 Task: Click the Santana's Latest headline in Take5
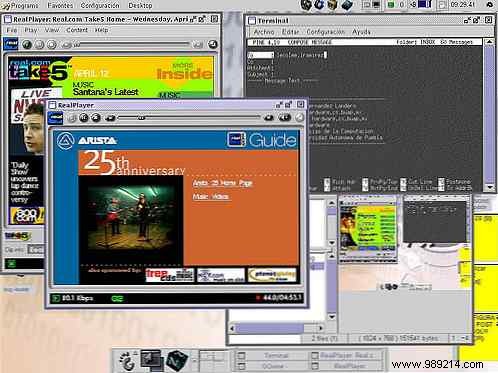click(105, 92)
